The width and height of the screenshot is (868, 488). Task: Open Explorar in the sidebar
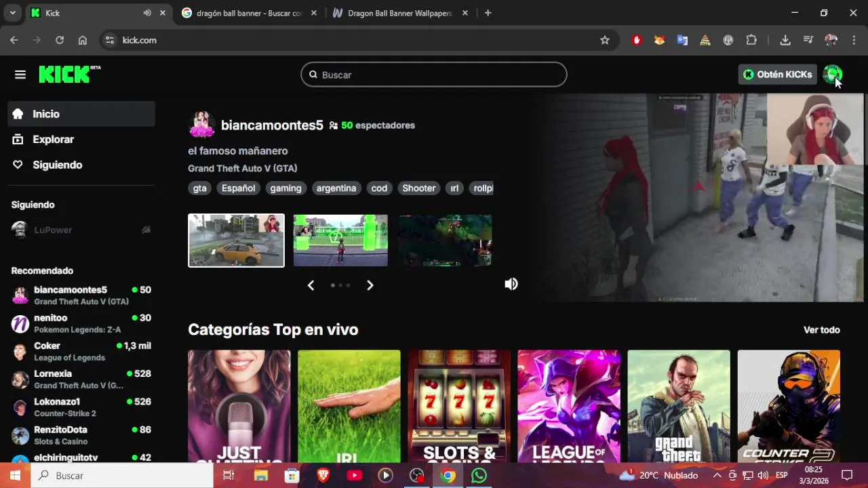[81, 140]
